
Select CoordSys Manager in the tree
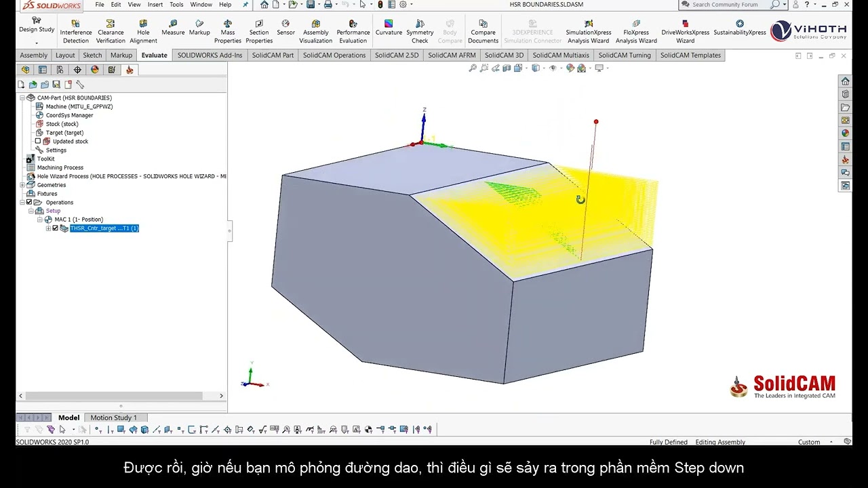point(64,115)
